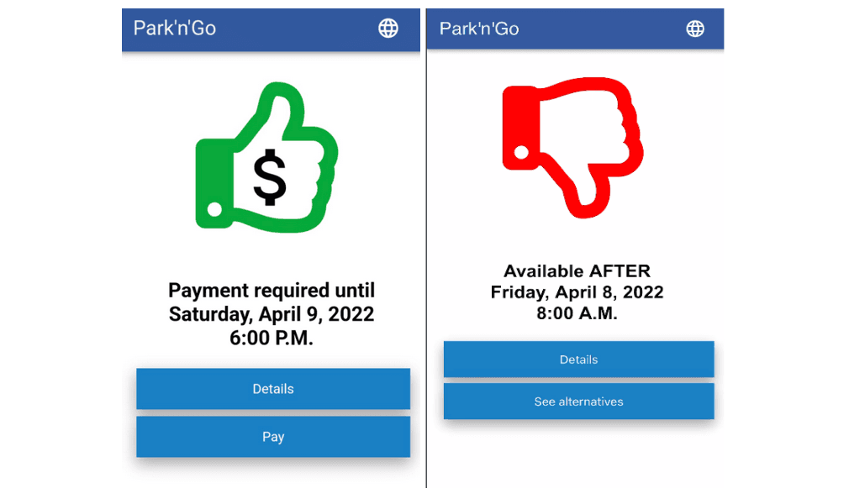Open language globe on payment screen

(x=388, y=29)
